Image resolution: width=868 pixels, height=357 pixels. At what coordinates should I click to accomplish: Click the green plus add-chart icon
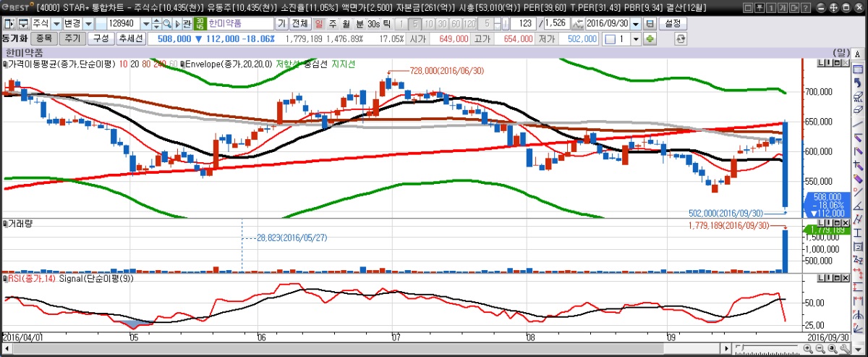650,38
